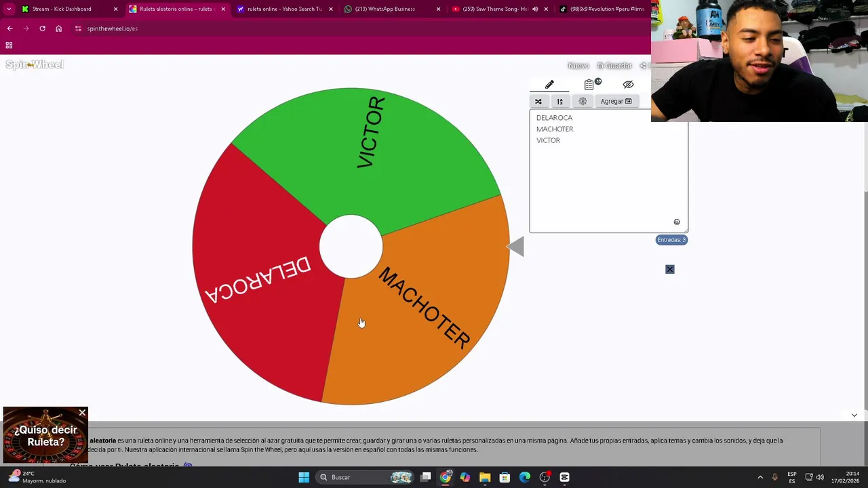Open the ESP ES language switcher
Screen dimensions: 868x488
pyautogui.click(x=792, y=477)
